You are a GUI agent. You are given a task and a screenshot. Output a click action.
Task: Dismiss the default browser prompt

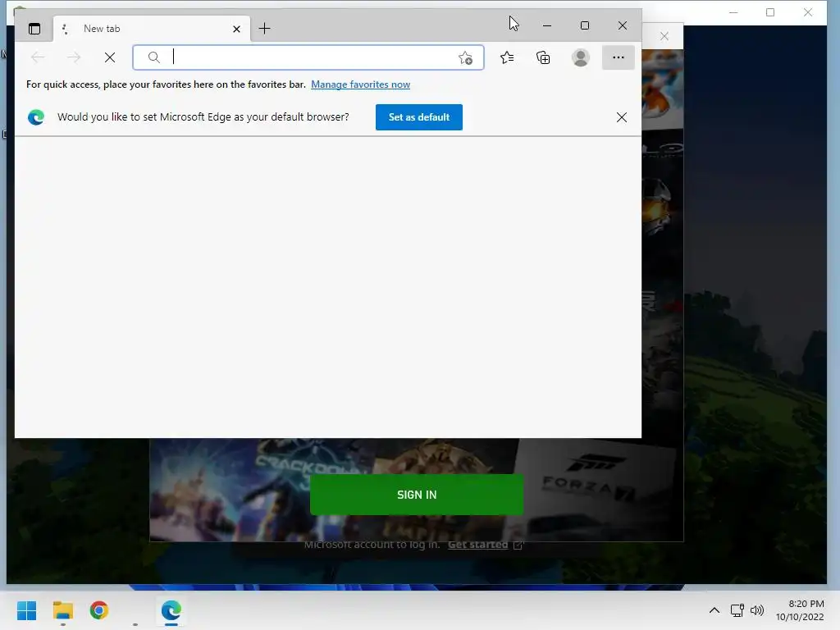(x=622, y=116)
